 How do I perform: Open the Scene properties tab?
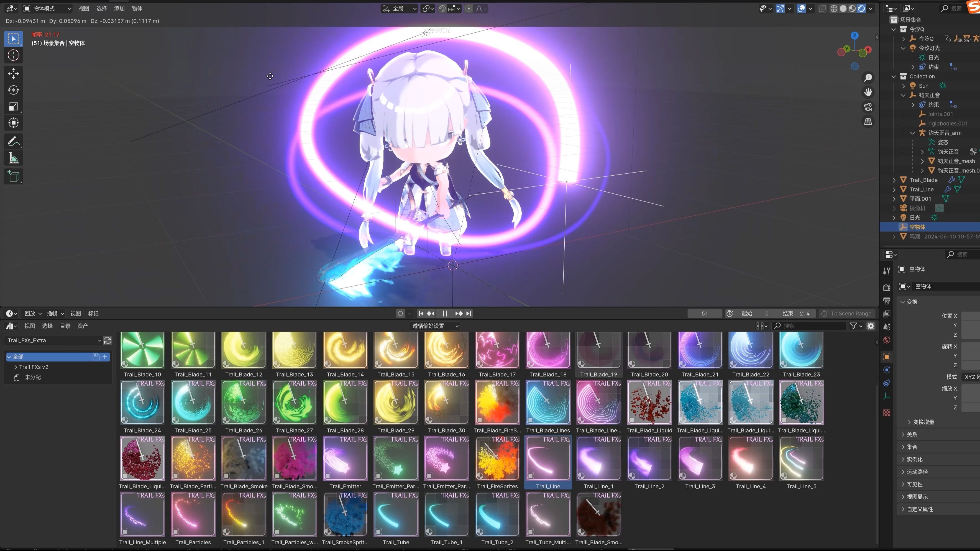[887, 327]
